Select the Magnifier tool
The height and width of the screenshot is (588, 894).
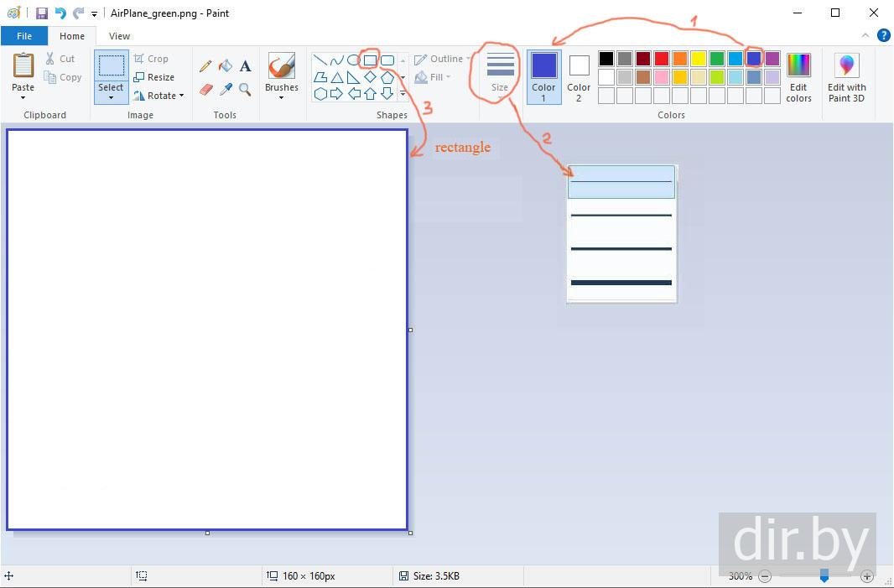click(245, 90)
